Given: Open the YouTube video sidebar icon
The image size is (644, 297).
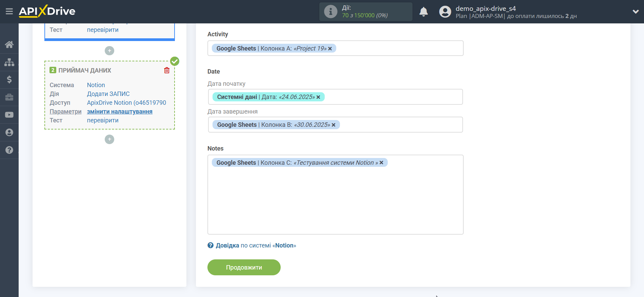Looking at the screenshot, I should point(9,115).
